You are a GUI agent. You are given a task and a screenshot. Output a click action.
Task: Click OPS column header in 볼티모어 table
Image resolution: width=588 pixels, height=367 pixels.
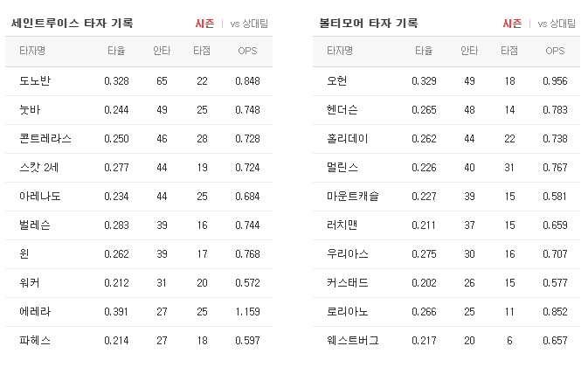(555, 51)
